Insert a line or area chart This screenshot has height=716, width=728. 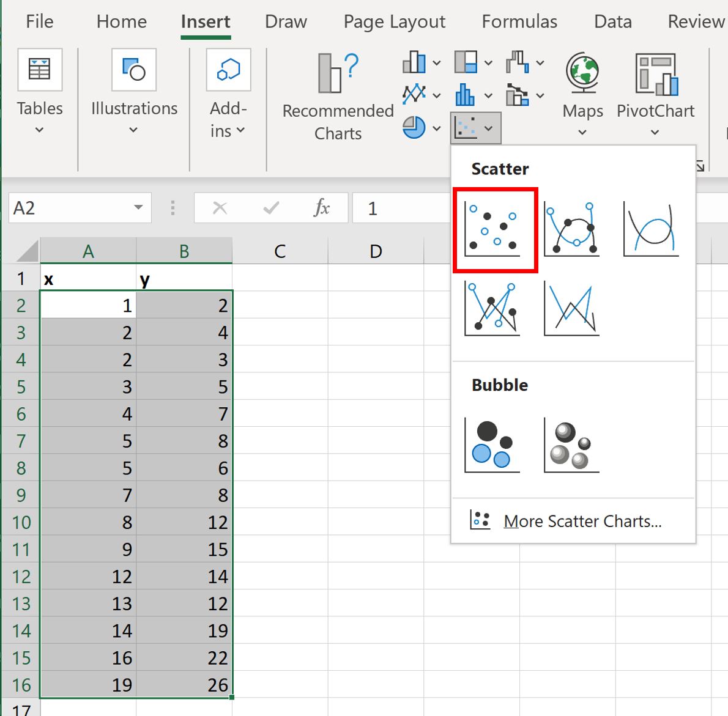415,95
